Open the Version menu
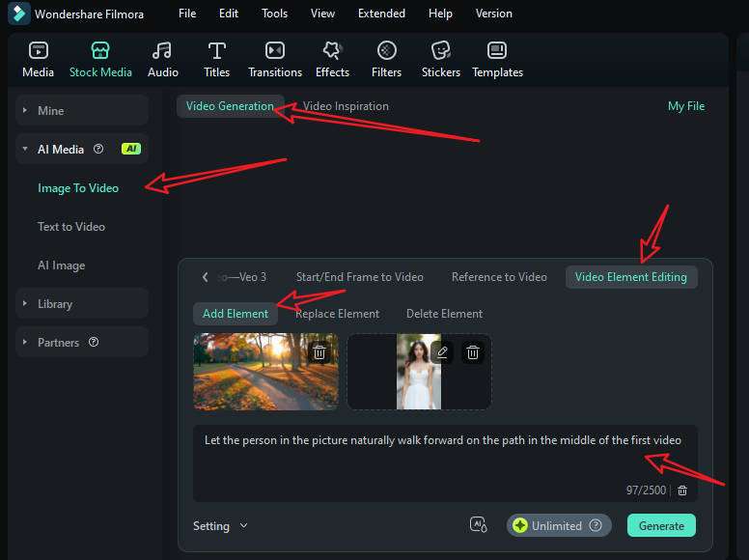The width and height of the screenshot is (749, 560). (494, 14)
